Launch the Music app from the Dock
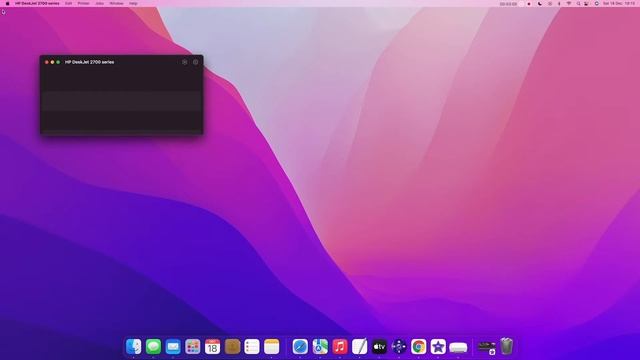Screen dimensions: 640x360 (x=340, y=347)
